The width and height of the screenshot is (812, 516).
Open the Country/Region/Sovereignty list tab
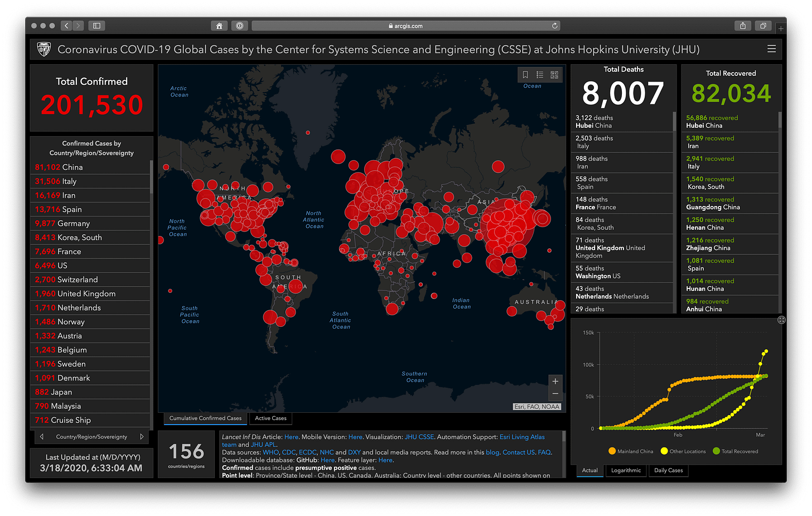(91, 437)
